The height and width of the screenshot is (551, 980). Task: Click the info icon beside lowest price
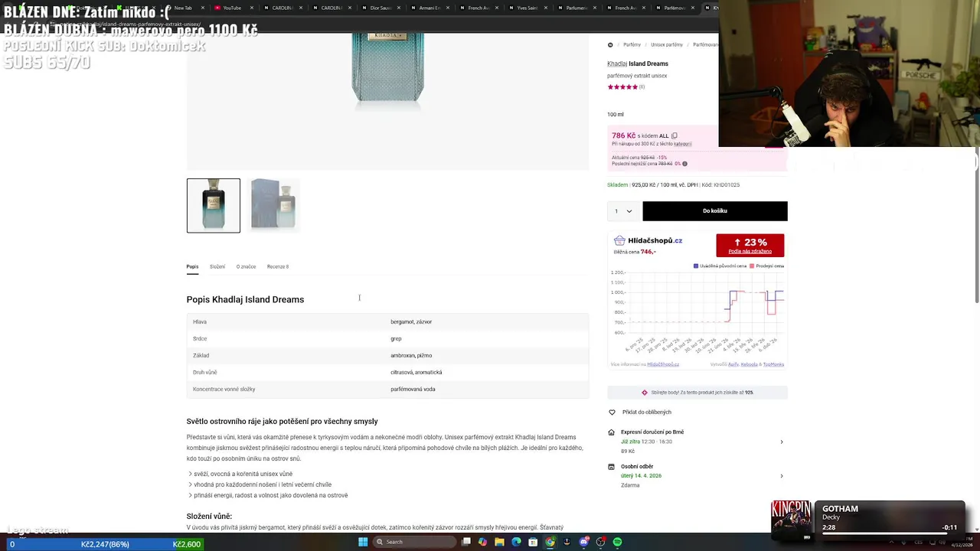pos(684,164)
